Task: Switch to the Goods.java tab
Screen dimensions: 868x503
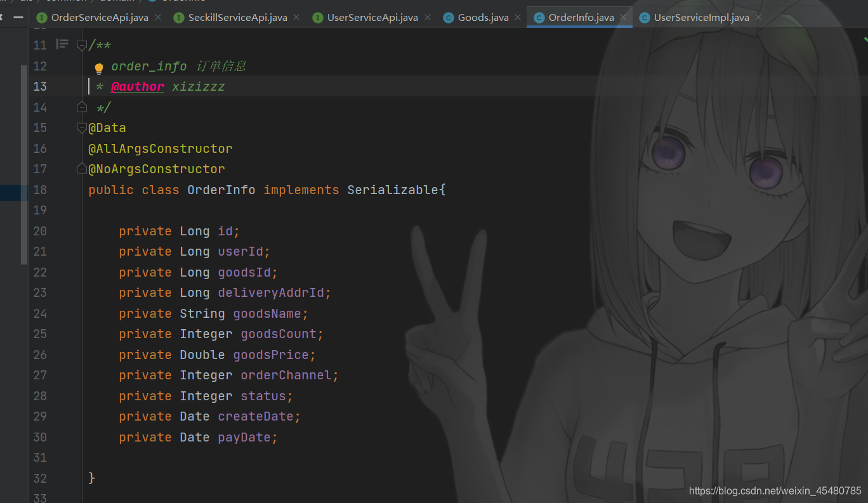Action: tap(483, 17)
